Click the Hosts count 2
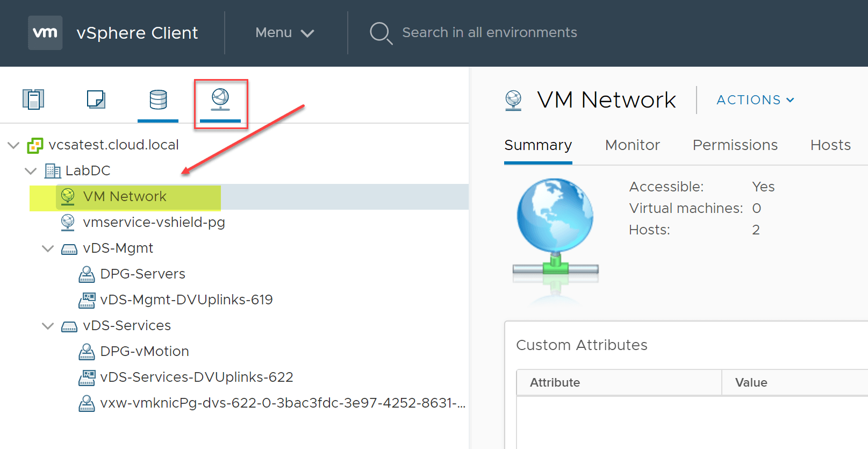868x449 pixels. coord(756,230)
